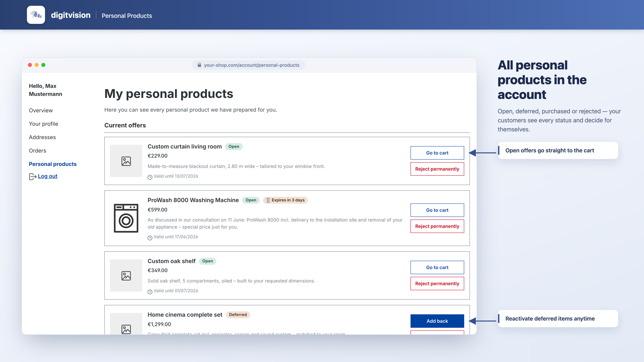
Task: Click Custom curtain living room title
Action: click(x=184, y=146)
